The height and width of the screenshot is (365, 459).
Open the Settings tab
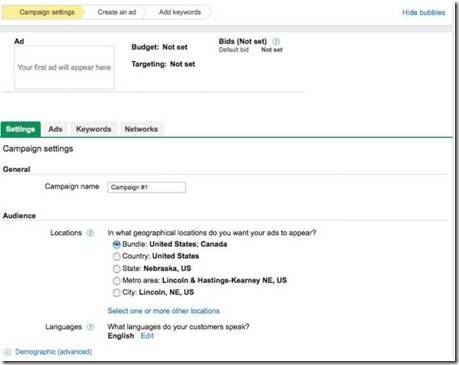point(21,129)
